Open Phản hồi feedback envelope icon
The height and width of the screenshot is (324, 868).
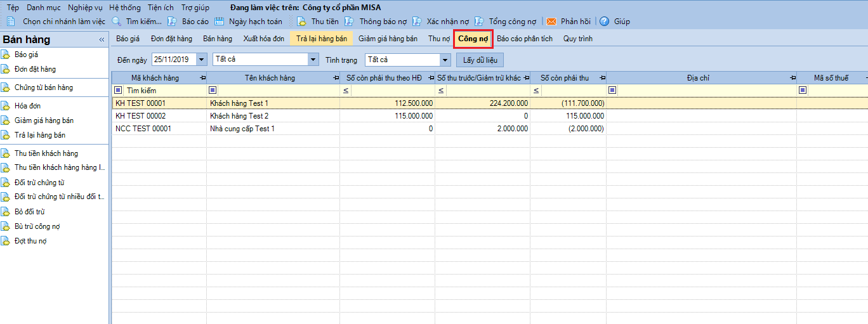(x=551, y=22)
